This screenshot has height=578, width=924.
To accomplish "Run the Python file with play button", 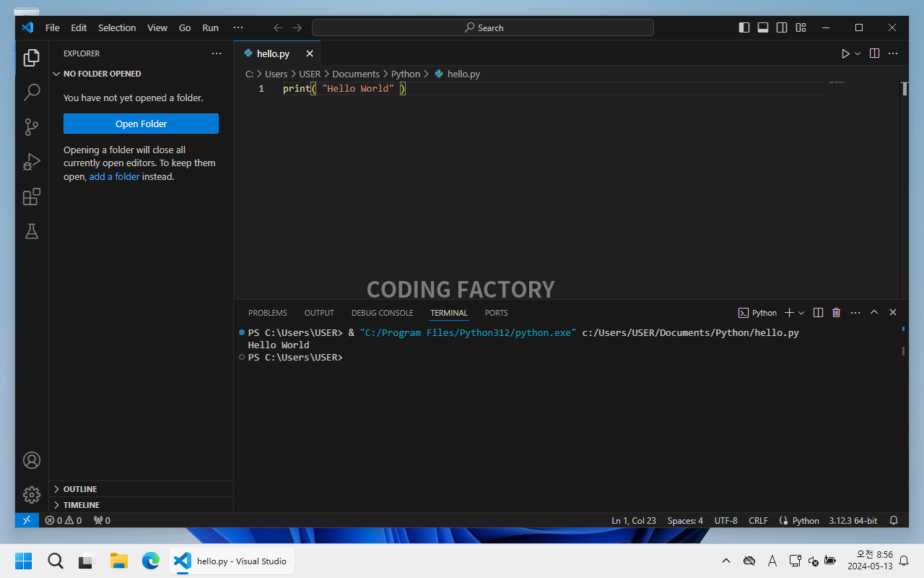I will click(845, 53).
